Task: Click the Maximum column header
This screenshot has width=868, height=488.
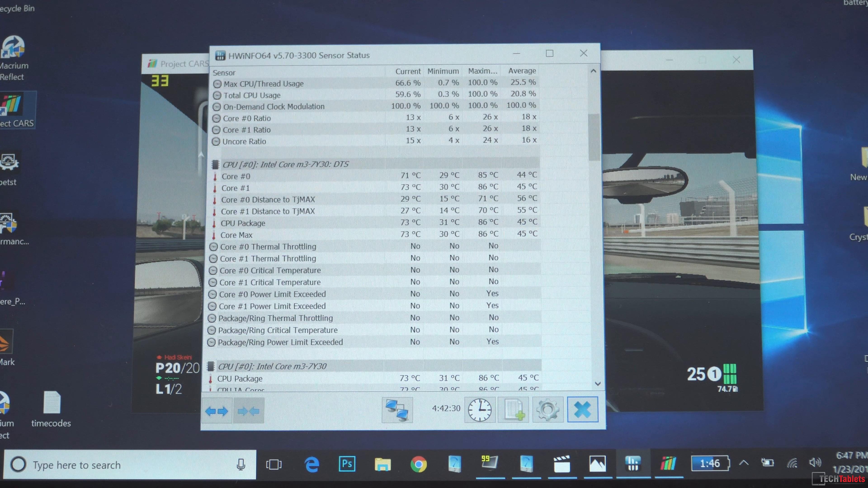Action: tap(482, 71)
